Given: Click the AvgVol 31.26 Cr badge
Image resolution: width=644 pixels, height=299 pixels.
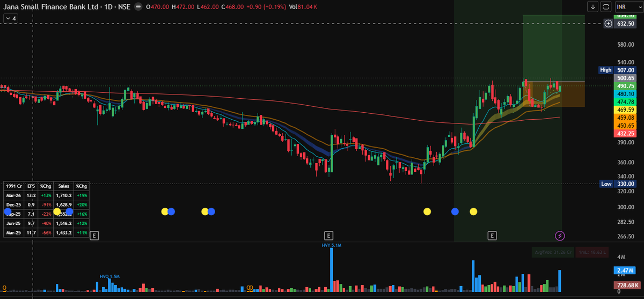Looking at the screenshot, I should (x=552, y=252).
